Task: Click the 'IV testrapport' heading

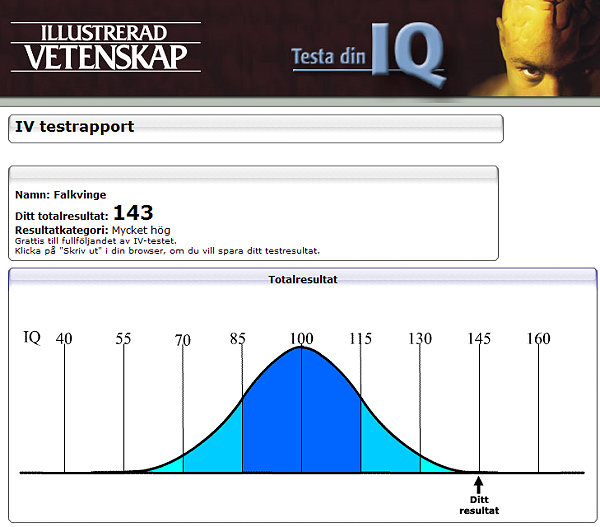Action: point(75,127)
